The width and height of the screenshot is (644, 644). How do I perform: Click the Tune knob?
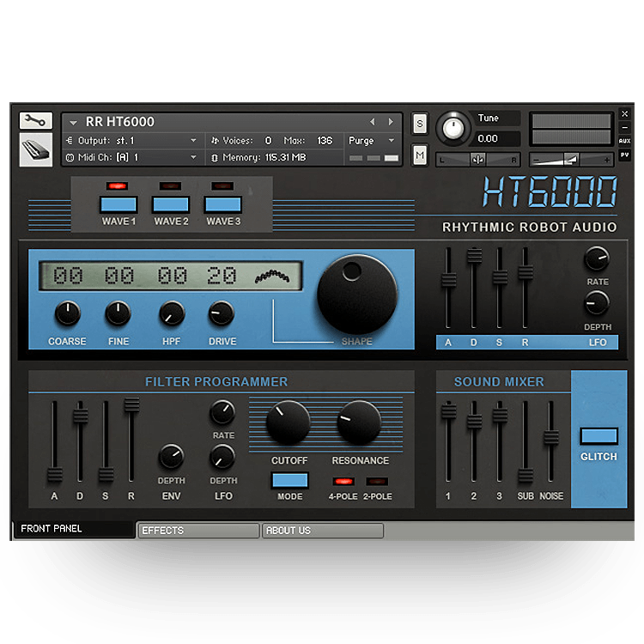click(453, 129)
